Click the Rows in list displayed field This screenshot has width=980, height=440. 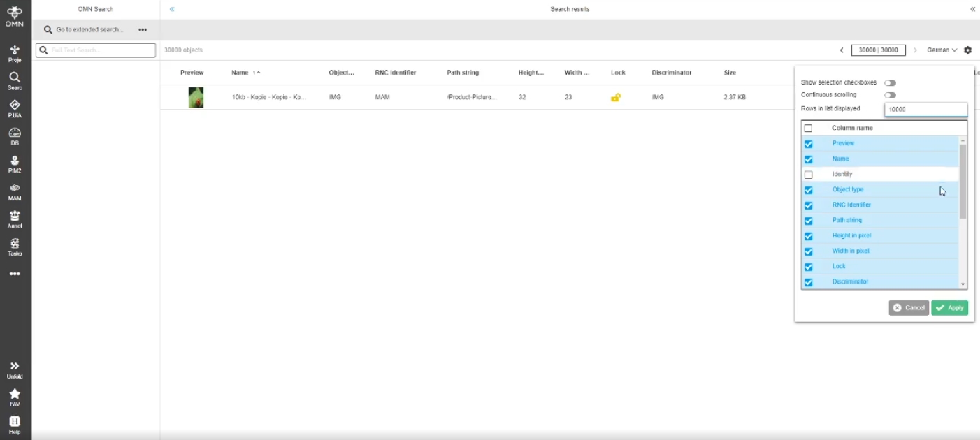[925, 110]
